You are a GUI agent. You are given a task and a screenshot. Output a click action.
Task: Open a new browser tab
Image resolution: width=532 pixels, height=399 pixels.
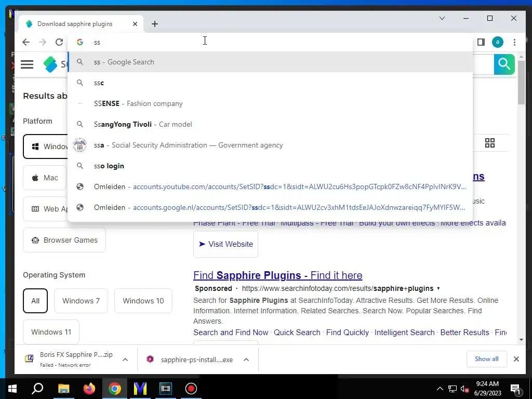pyautogui.click(x=155, y=24)
